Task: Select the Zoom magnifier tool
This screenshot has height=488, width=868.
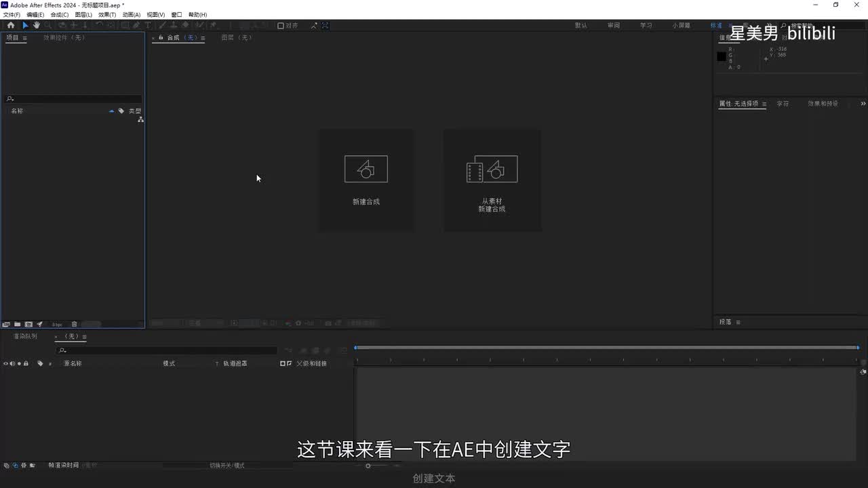Action: point(47,25)
